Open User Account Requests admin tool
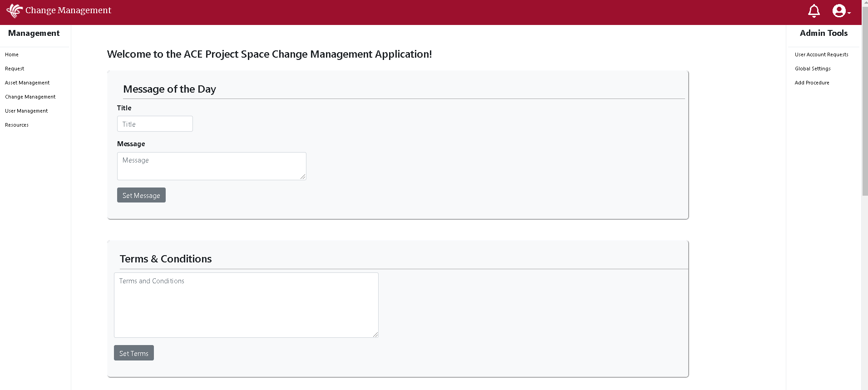Screen dimensions: 868x390 pos(821,54)
